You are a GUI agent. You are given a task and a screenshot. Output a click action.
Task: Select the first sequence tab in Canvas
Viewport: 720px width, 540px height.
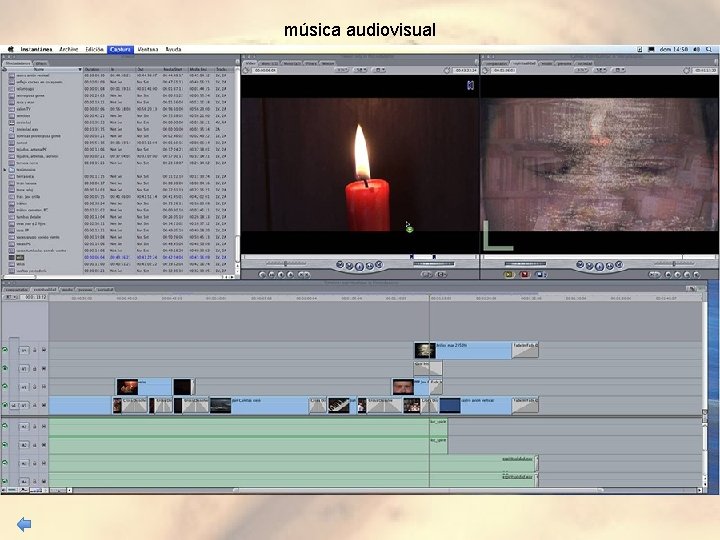pos(496,63)
